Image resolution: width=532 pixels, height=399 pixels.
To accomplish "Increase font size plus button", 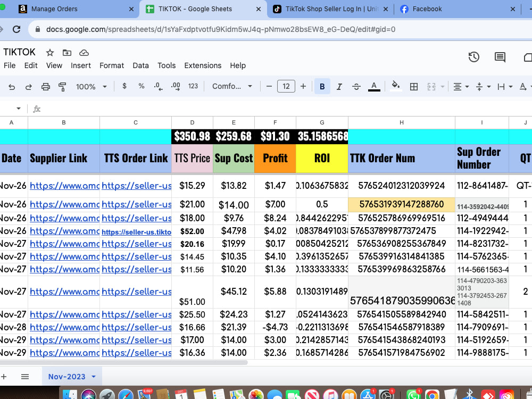I will [303, 86].
